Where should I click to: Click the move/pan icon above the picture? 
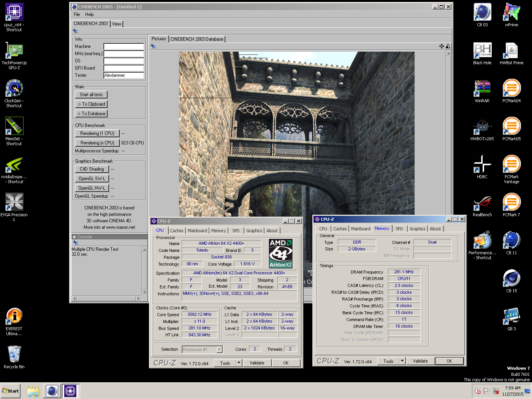pos(442,46)
